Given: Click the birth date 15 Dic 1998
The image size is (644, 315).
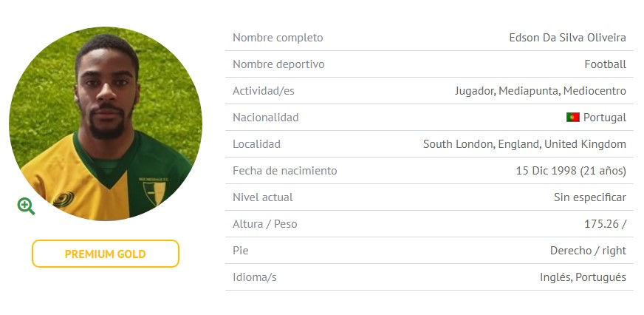Looking at the screenshot, I should pos(547,171).
